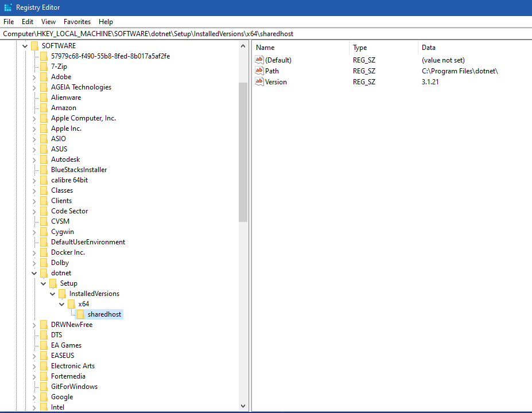This screenshot has height=413, width=532.
Task: Click the ab icon of Version value
Action: [259, 81]
